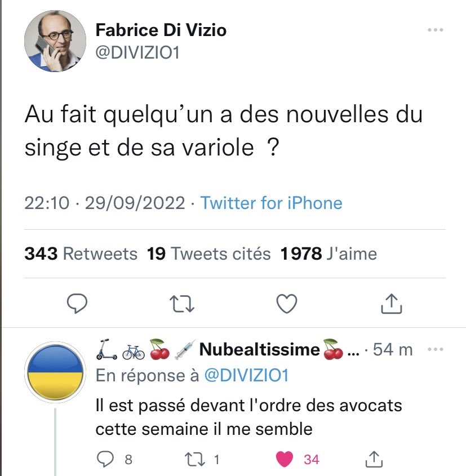
Task: Like the main tweet
Action: coord(287,304)
